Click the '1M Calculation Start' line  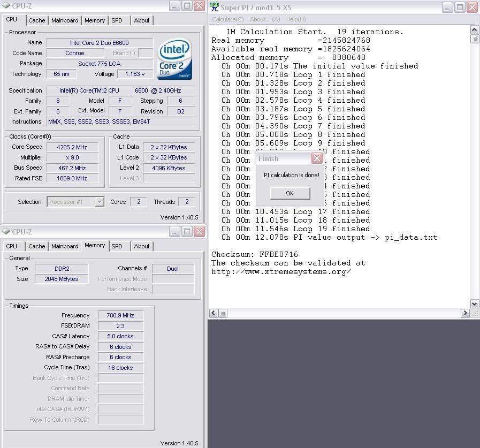click(x=315, y=32)
